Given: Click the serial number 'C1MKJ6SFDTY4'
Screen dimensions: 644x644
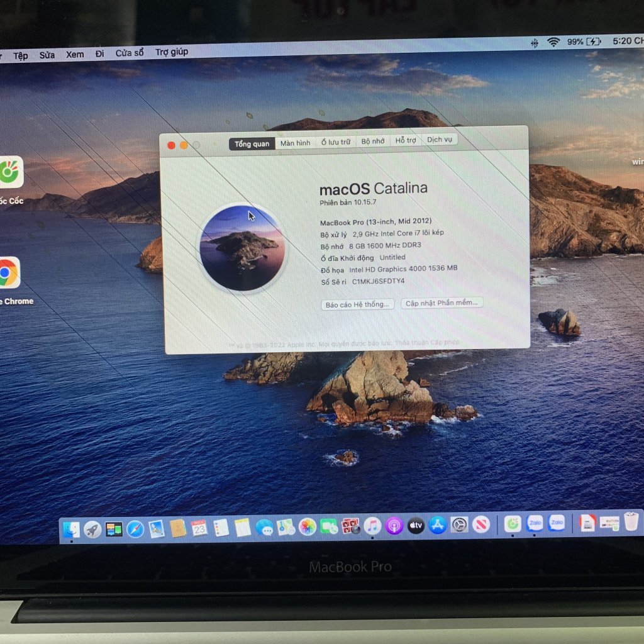Looking at the screenshot, I should pos(378,281).
